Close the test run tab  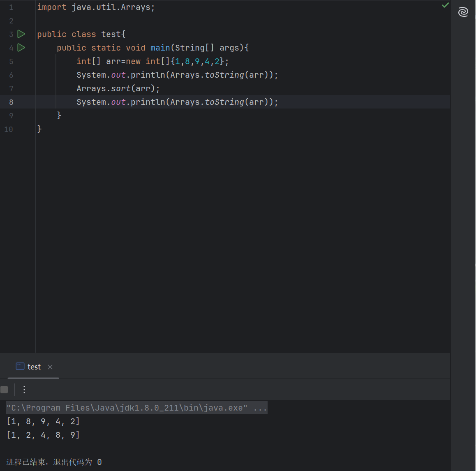(50, 367)
